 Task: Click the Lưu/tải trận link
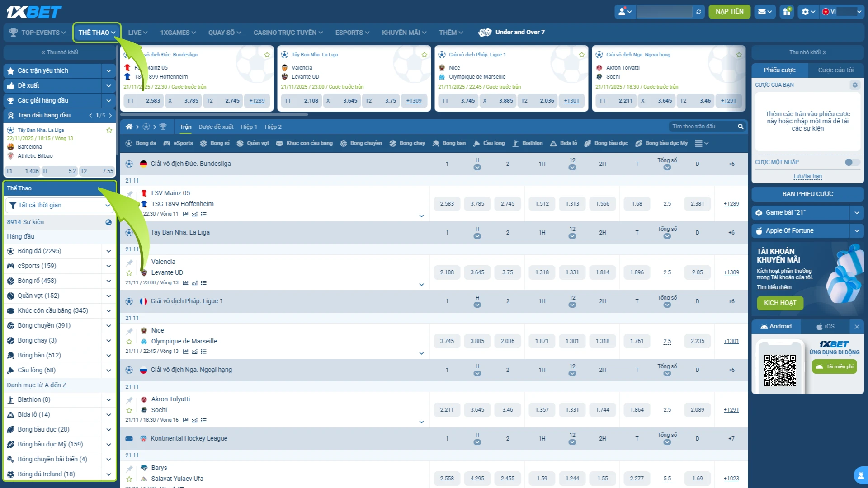click(x=807, y=176)
